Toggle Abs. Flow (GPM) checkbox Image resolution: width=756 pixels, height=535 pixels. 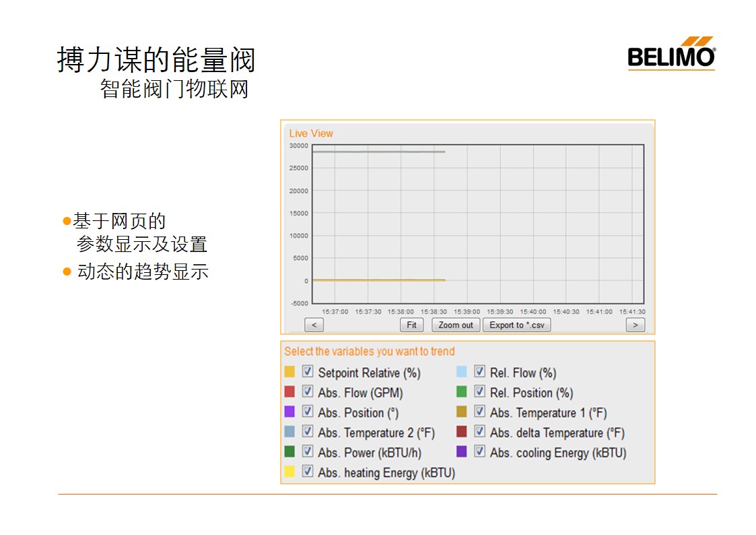[x=308, y=391]
